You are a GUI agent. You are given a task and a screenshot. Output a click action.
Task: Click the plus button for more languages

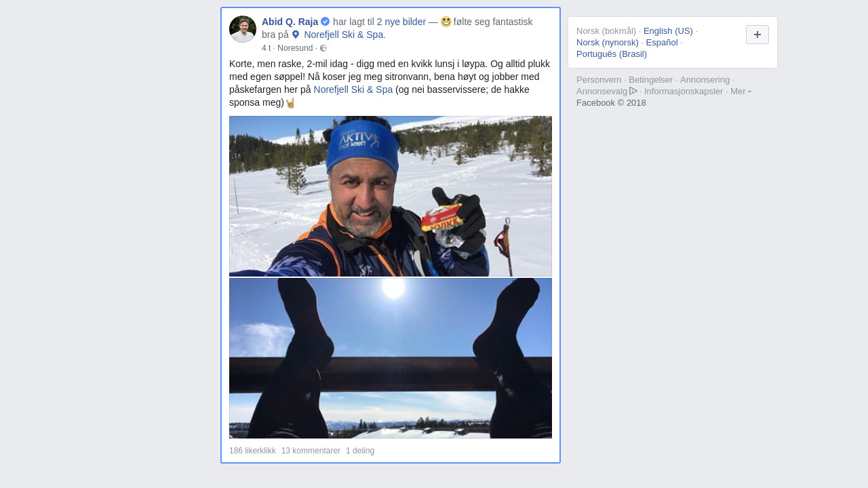(x=757, y=35)
